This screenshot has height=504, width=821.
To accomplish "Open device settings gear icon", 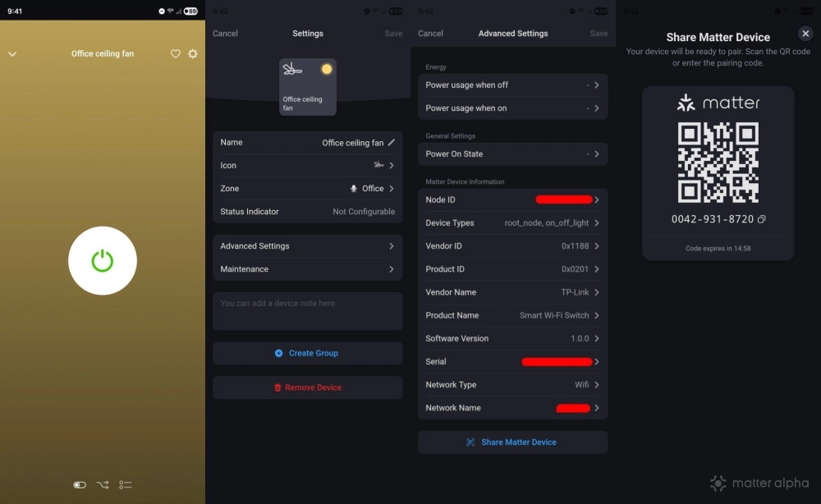I will tap(193, 53).
